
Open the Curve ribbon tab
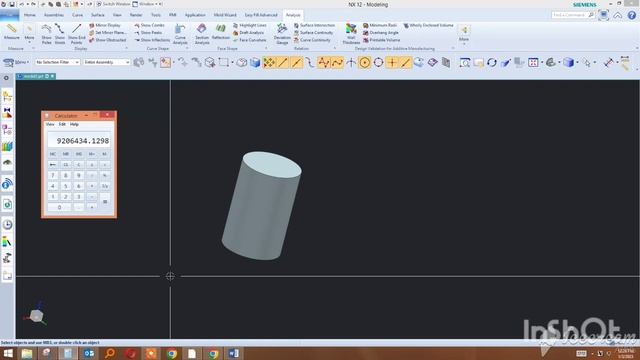[77, 15]
